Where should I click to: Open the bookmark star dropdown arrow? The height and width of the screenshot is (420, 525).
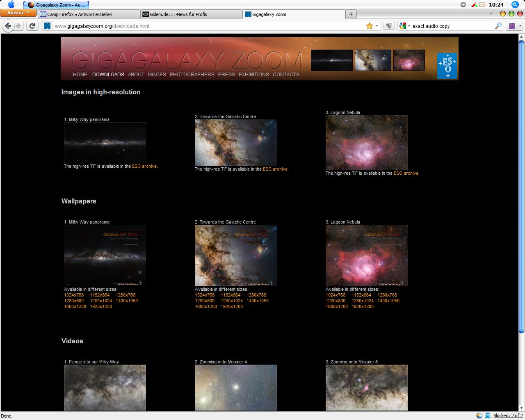coord(377,26)
